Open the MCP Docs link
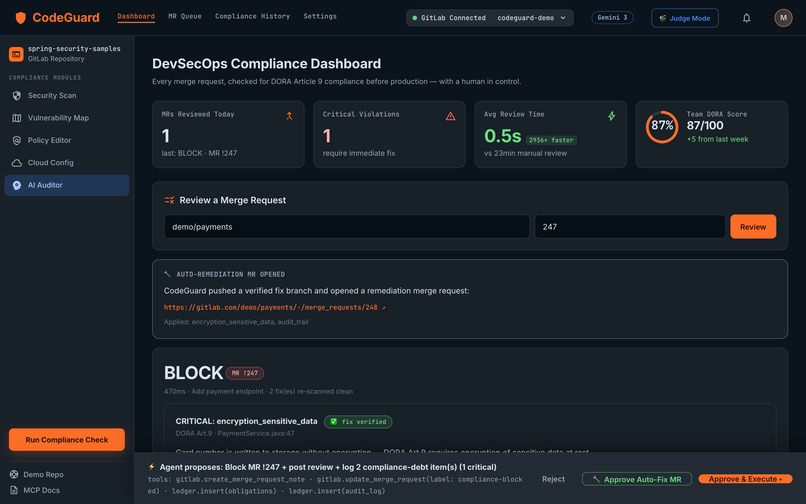 point(41,490)
